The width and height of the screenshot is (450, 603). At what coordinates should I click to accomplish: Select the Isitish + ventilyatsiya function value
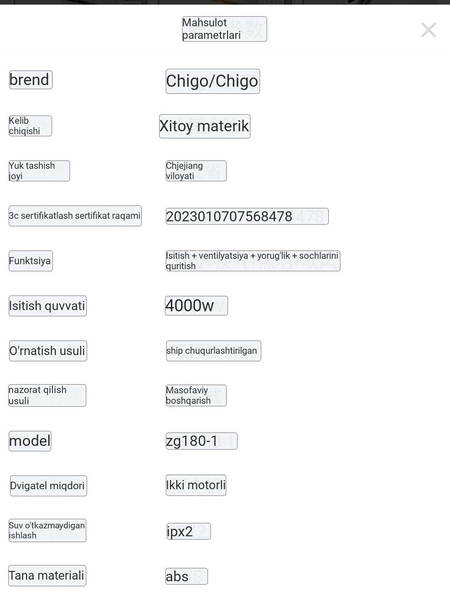pyautogui.click(x=253, y=261)
